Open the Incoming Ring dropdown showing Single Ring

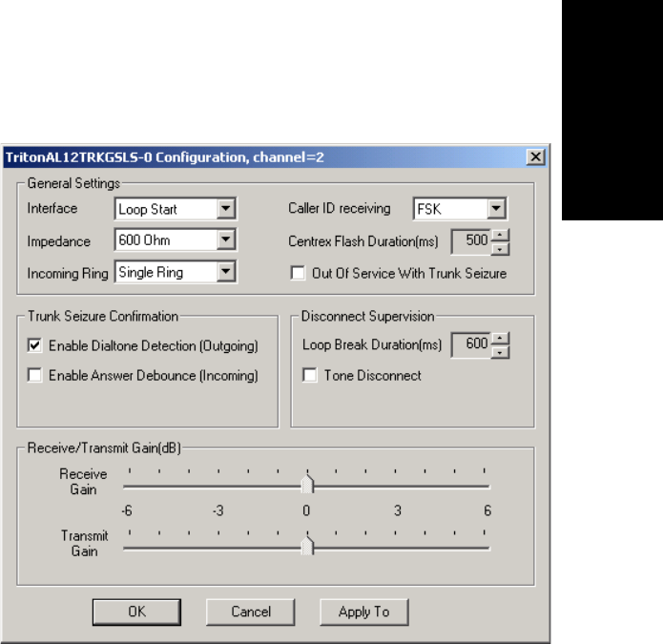(x=176, y=272)
